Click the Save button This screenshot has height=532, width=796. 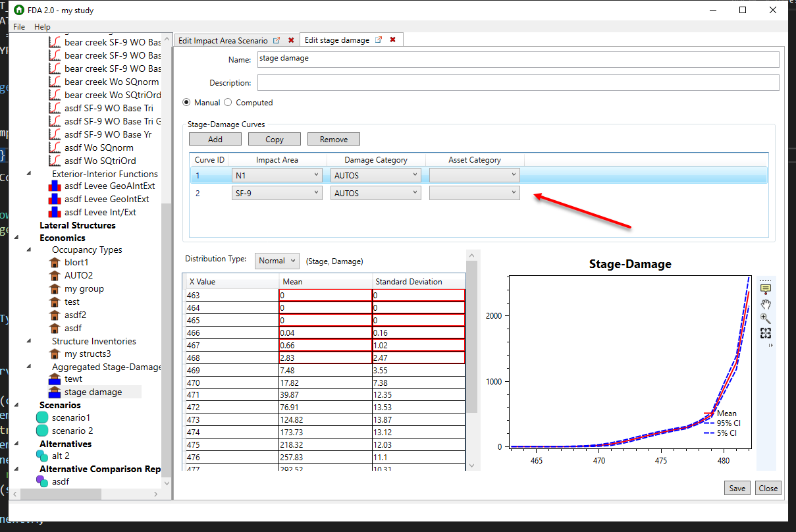(737, 488)
